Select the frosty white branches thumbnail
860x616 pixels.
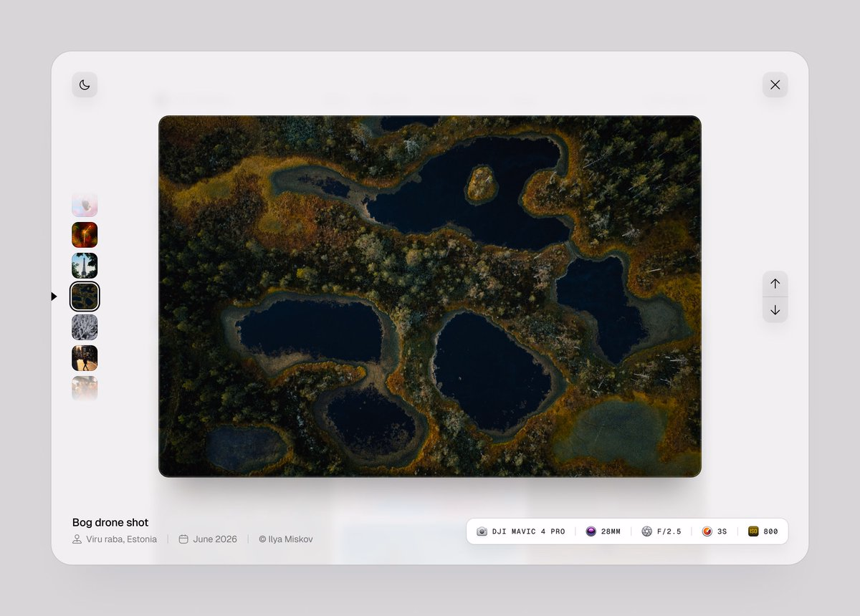85,327
